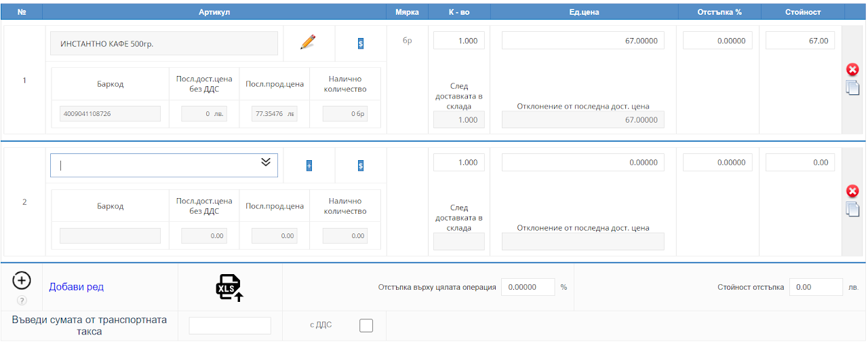868x346 pixels.
Task: Copy row 2 with the duplicate icon
Action: coord(853,209)
